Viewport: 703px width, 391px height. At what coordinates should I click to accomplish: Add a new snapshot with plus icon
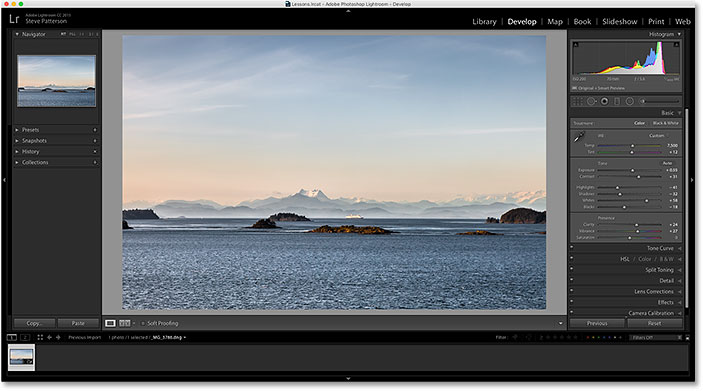pyautogui.click(x=95, y=140)
